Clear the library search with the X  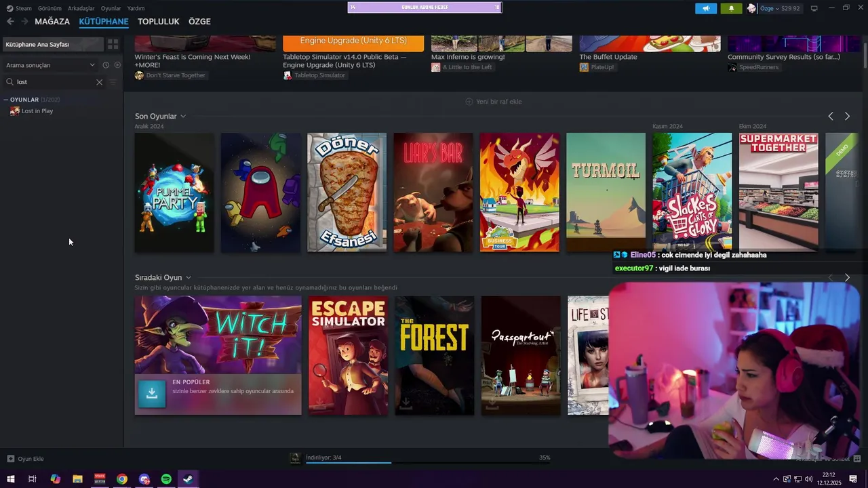pos(99,82)
